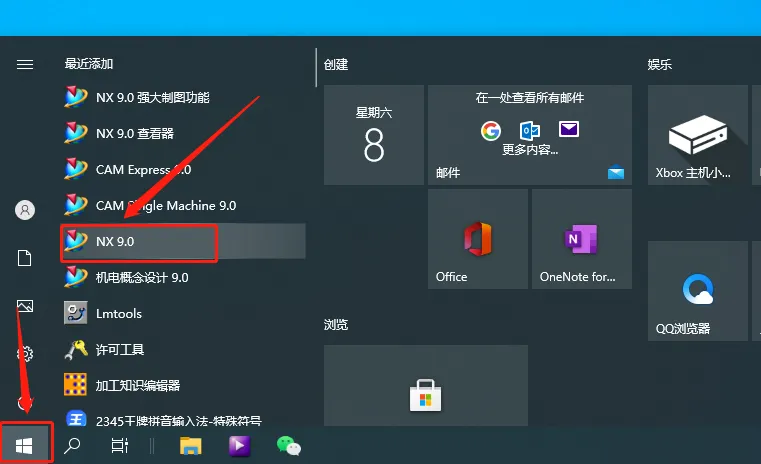This screenshot has width=761, height=464.
Task: Click the app list scrollbar
Action: (316, 67)
